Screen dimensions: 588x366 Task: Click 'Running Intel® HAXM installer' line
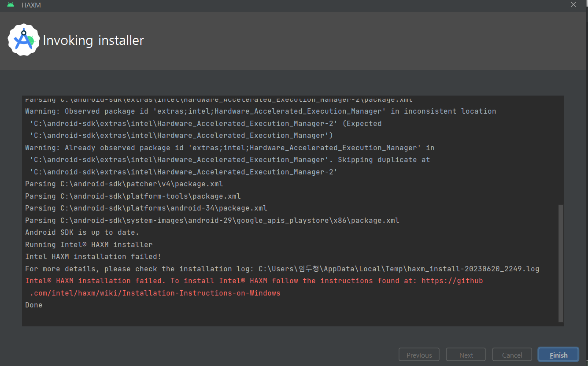(89, 244)
